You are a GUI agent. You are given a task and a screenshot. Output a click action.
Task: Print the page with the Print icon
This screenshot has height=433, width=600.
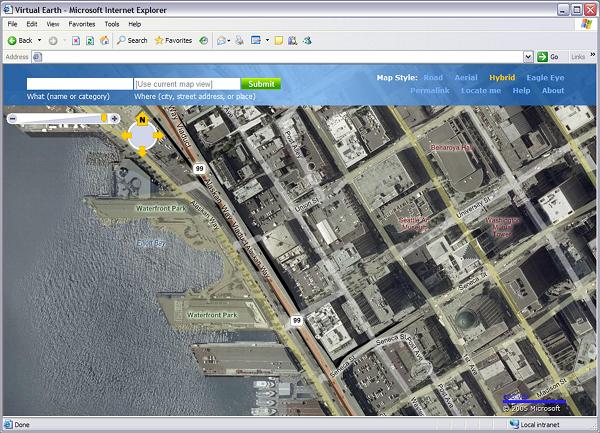[x=240, y=41]
